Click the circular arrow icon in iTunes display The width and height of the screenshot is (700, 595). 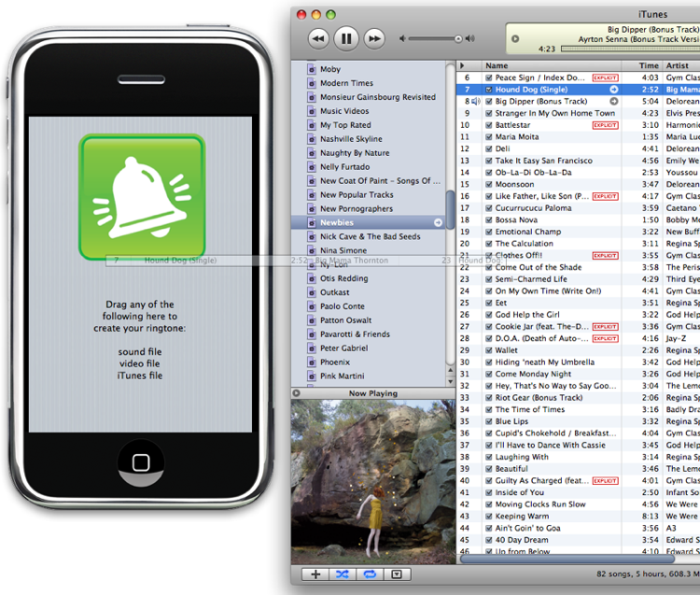[x=515, y=39]
